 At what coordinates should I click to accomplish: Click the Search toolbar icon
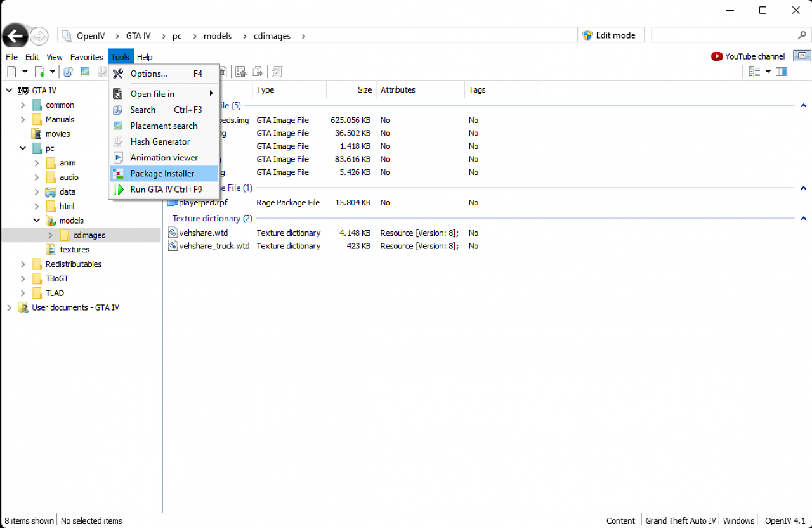(x=68, y=72)
